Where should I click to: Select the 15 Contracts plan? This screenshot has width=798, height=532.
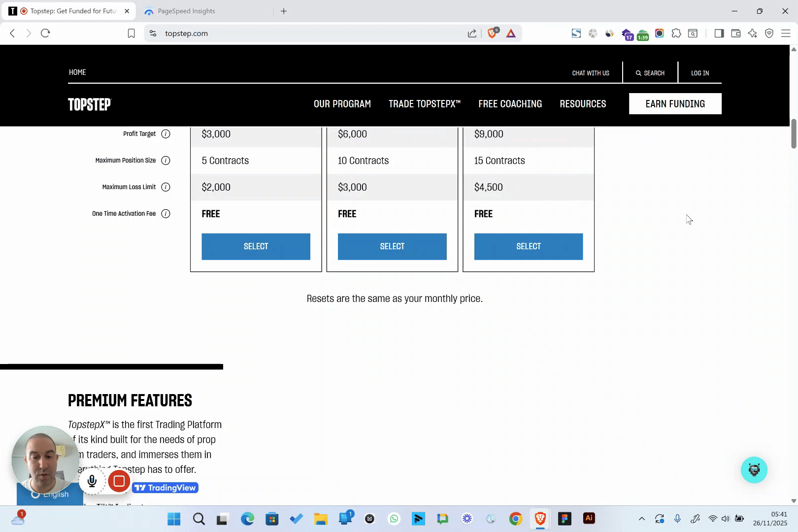[x=528, y=246]
